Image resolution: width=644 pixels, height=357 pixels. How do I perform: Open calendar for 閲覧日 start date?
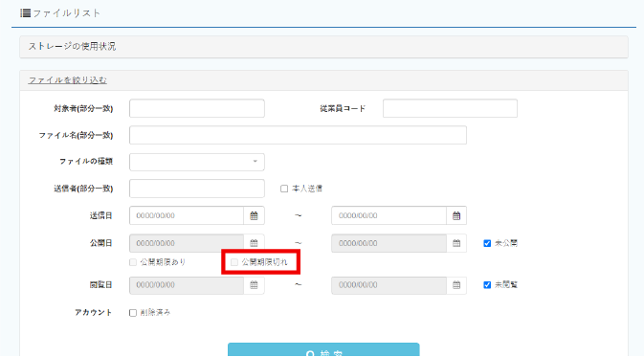[x=254, y=285]
